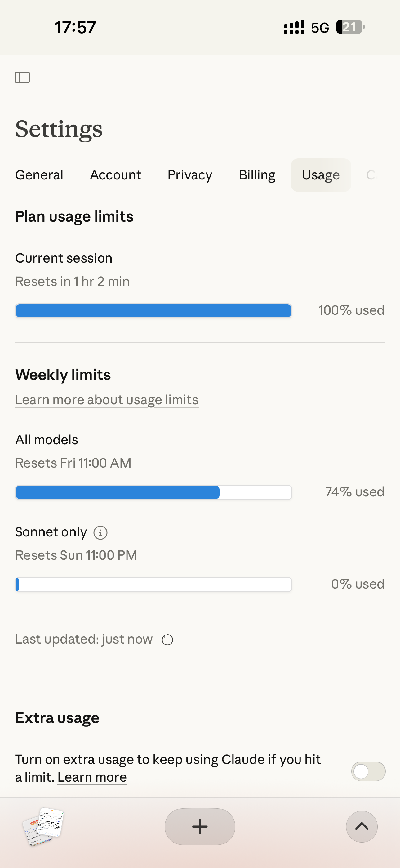Open the browser tabs thumbnail stack

coord(43,826)
